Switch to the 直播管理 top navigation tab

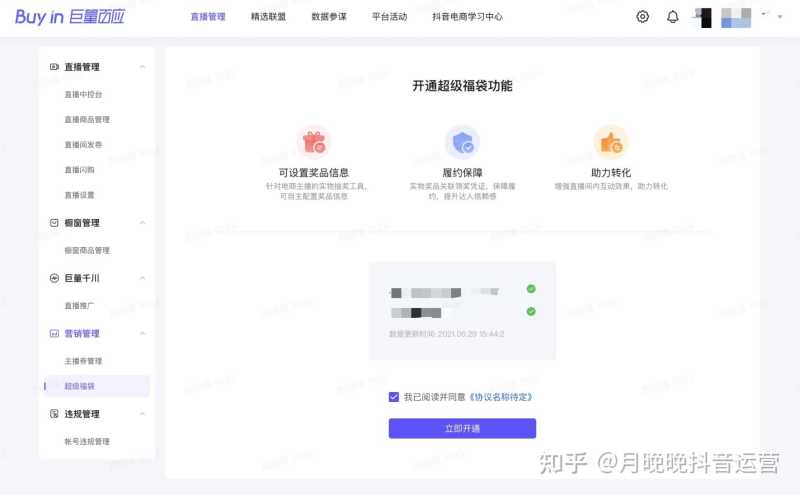(x=208, y=17)
